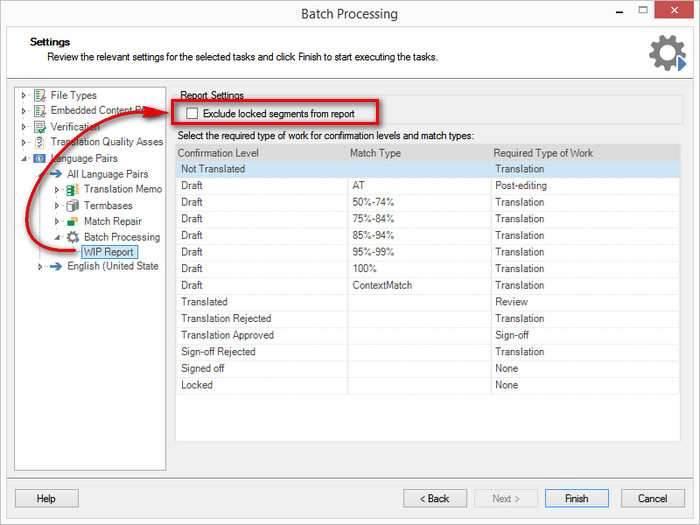Viewport: 700px width, 525px height.
Task: Click the Finish button
Action: pyautogui.click(x=576, y=498)
